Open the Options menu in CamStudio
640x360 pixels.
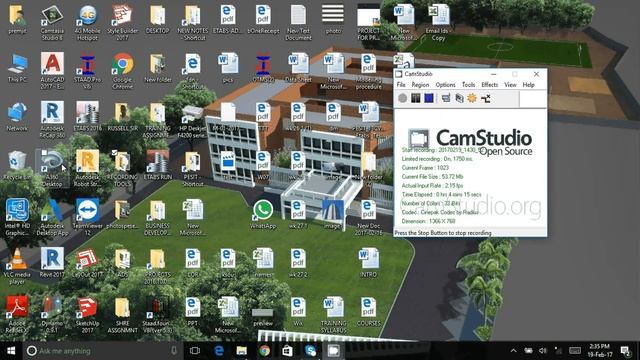tap(445, 84)
